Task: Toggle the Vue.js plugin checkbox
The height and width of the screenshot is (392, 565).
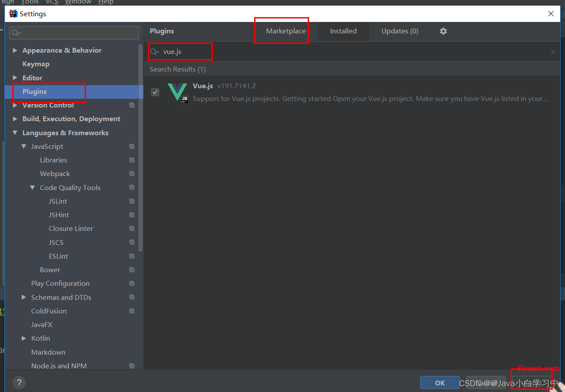Action: (155, 92)
